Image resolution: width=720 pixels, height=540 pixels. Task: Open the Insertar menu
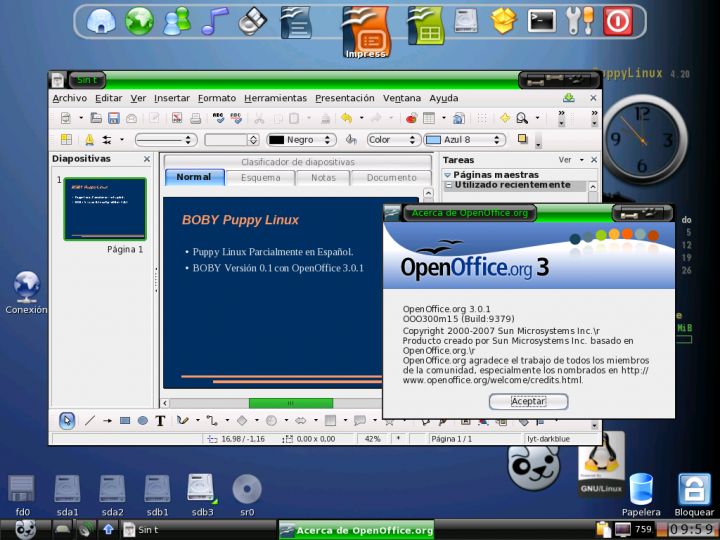(172, 98)
